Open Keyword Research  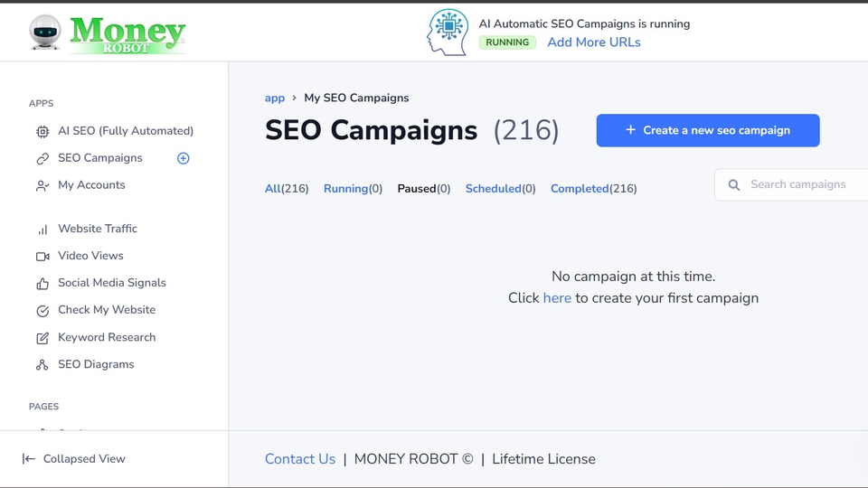[107, 337]
